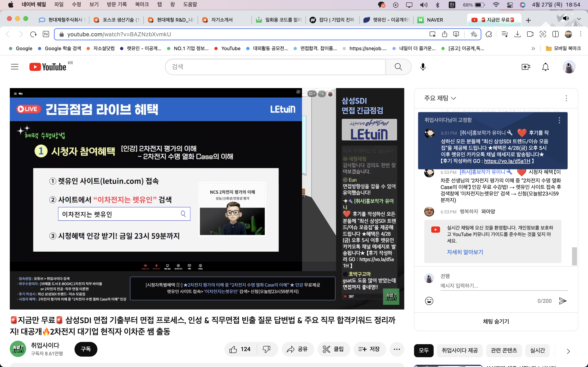Open the 북마크 menu in menu bar
Screen dimensions: 588x367
[142, 4]
